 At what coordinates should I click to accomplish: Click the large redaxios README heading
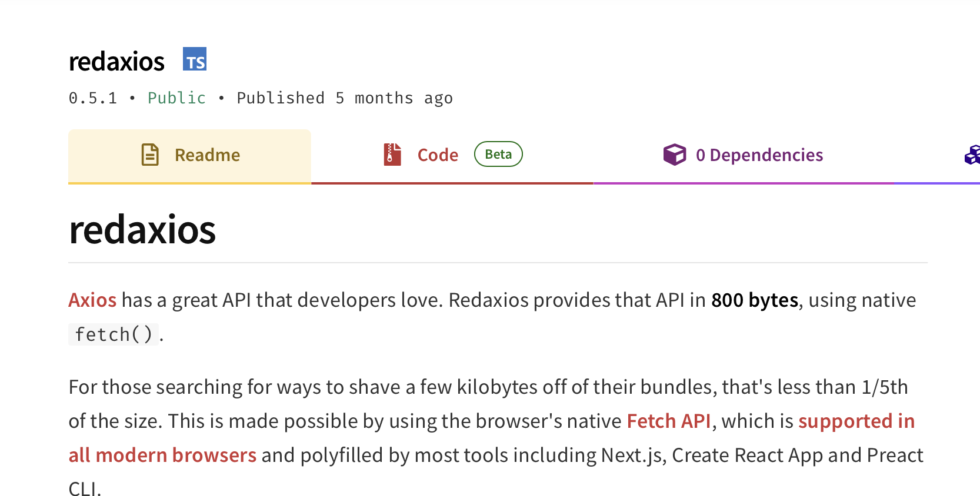[x=142, y=230]
